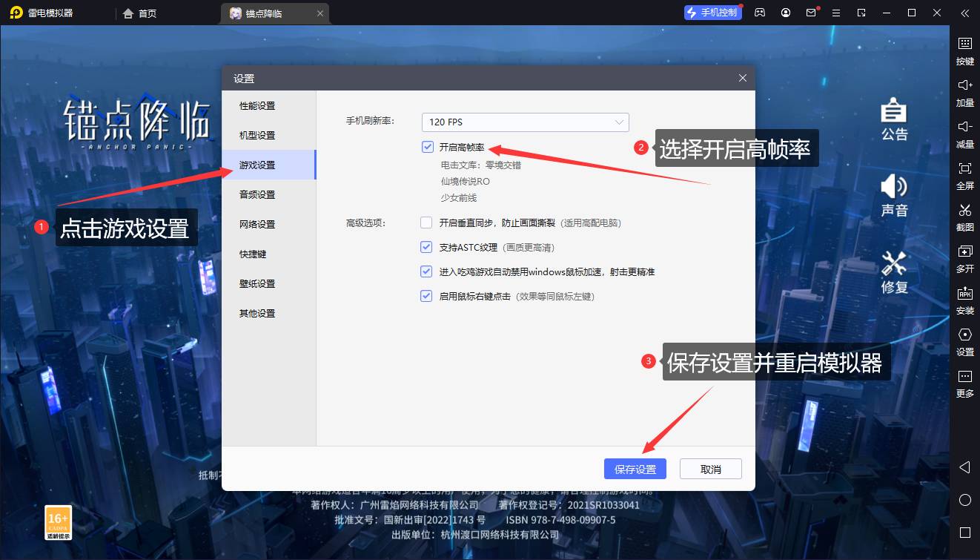The width and height of the screenshot is (980, 560).
Task: Select the 性能设置 settings tab
Action: point(257,106)
